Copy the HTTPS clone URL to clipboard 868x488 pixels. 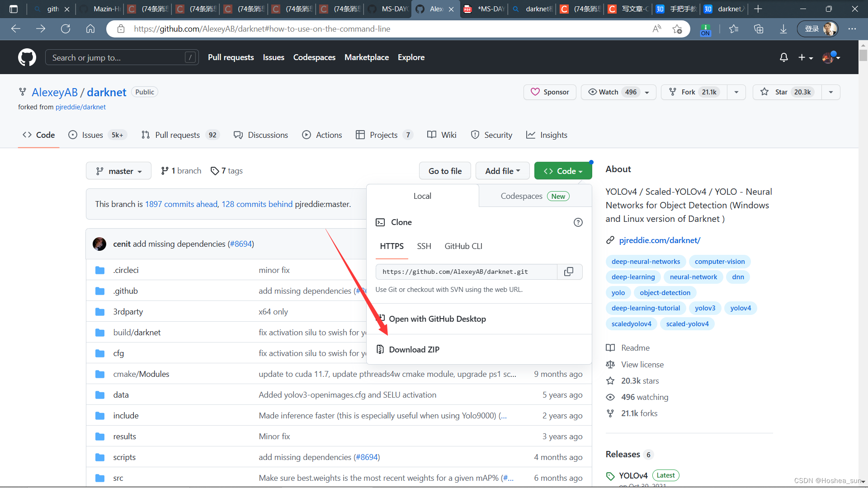[x=569, y=272]
